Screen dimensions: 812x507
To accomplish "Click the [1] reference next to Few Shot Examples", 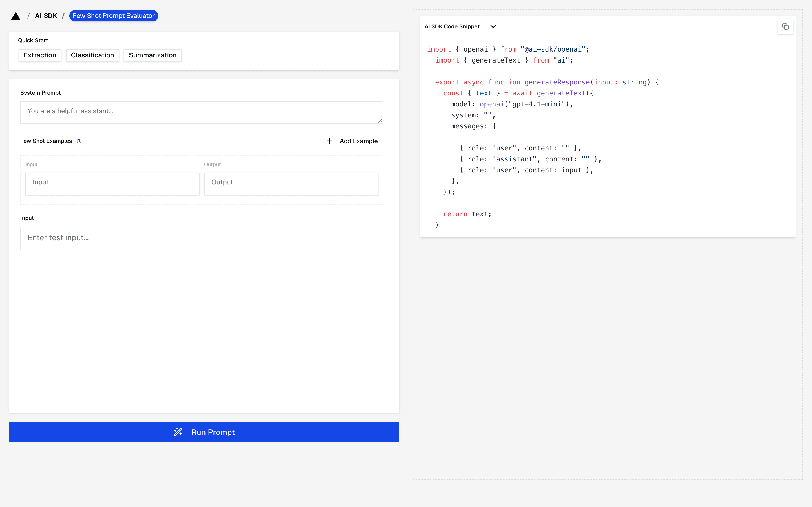I will (x=79, y=141).
